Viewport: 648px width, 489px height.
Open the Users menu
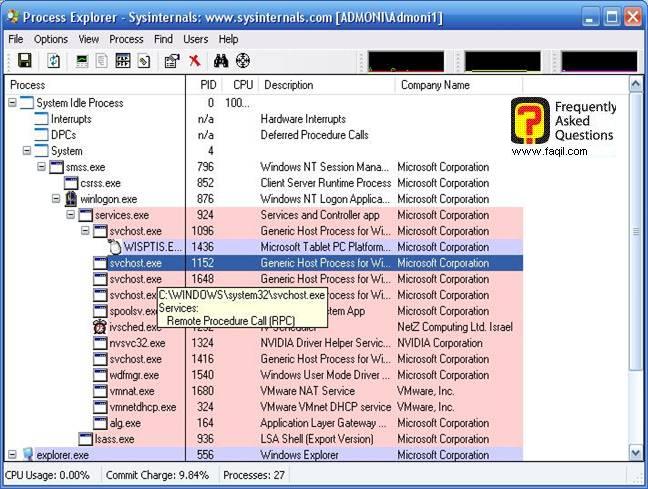point(195,39)
